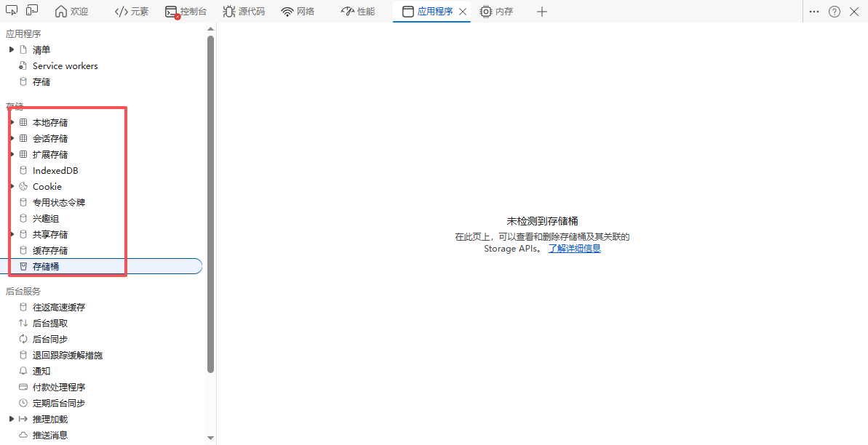Screen dimensions: 868x445
Task: Click the plus icon to add tool
Action: coord(541,12)
